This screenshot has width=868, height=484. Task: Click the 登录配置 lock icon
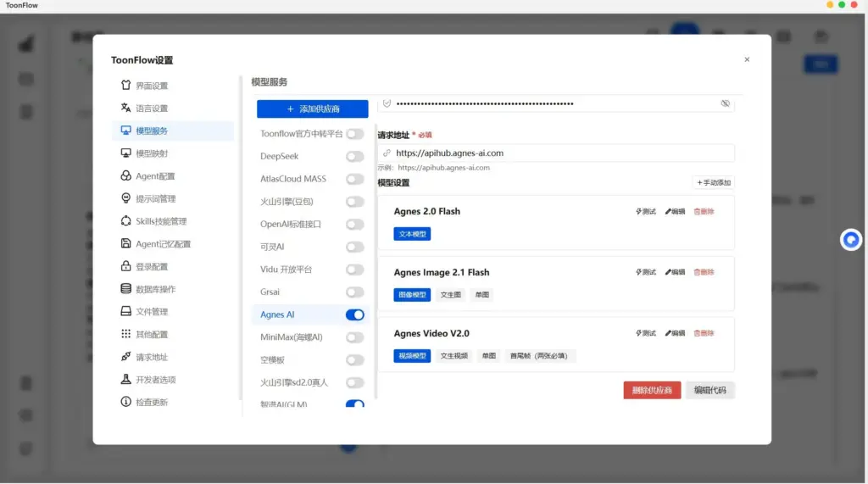[125, 266]
